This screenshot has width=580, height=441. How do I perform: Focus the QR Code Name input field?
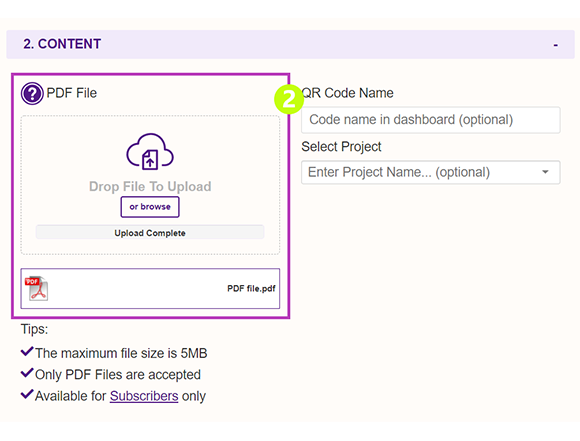[x=431, y=120]
